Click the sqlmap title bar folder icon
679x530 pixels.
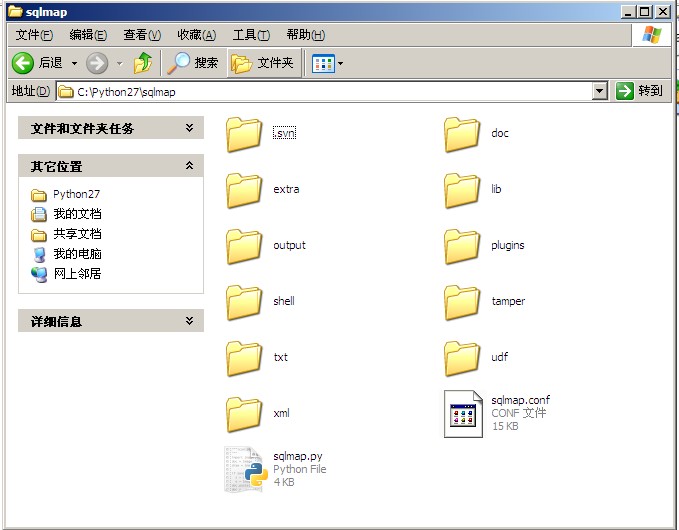tap(15, 11)
